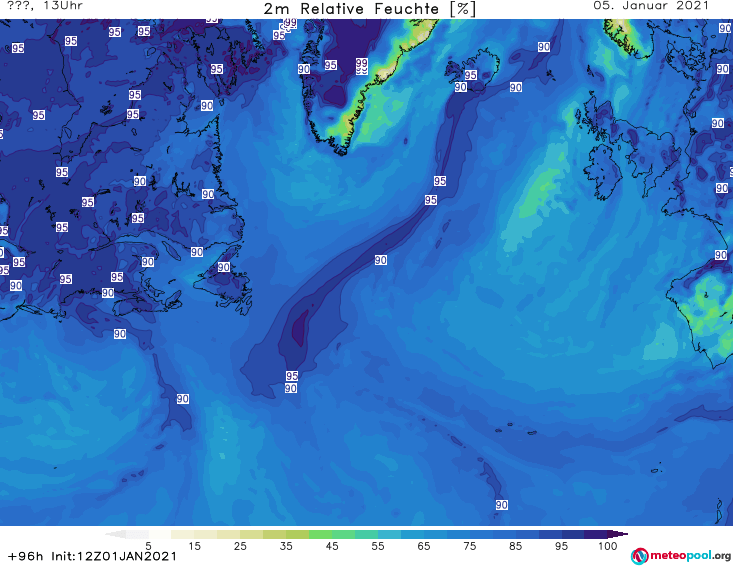Click the Iberian Peninsula on the map
Viewport: 733px width, 566px height.
pos(701,315)
